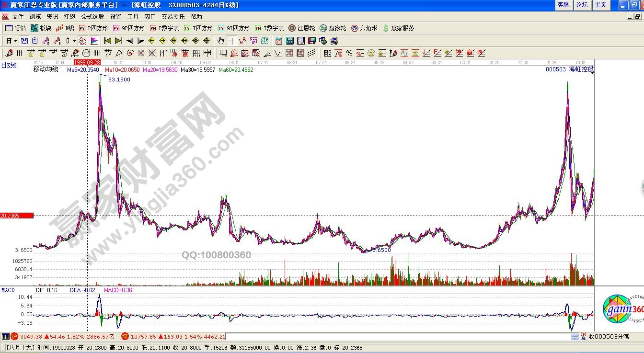Click the 论坛 forum button
The width and height of the screenshot is (644, 353).
point(582,5)
